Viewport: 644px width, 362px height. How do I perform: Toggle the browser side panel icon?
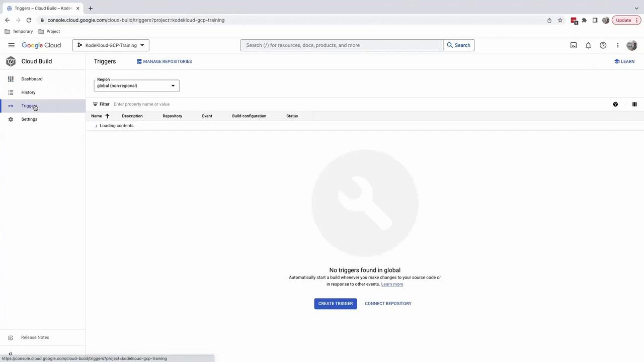[595, 20]
